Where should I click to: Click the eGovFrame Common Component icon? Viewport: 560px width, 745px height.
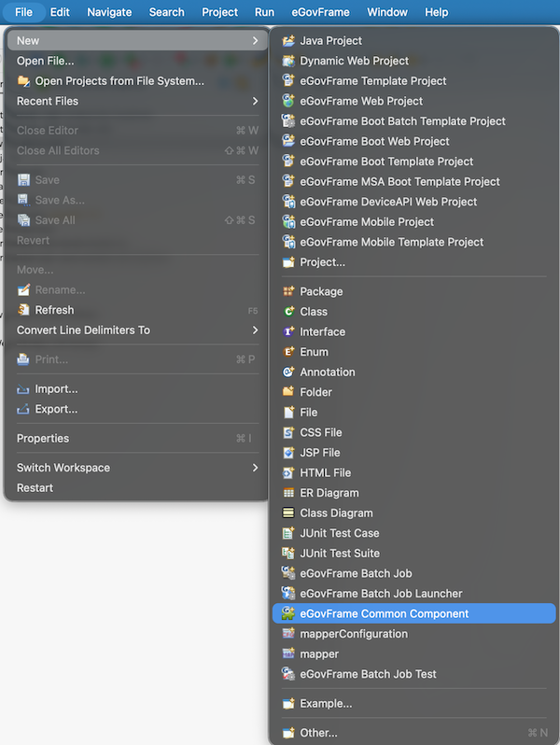coord(289,614)
